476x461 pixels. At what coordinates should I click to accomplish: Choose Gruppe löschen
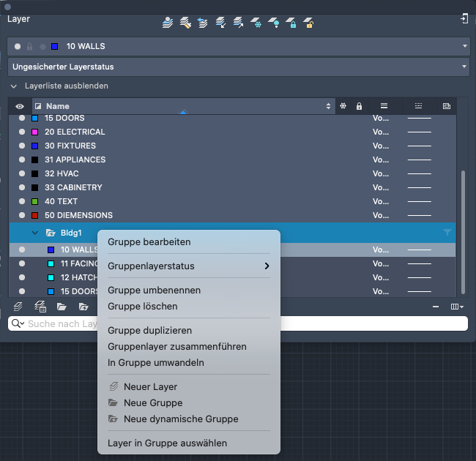point(189,307)
